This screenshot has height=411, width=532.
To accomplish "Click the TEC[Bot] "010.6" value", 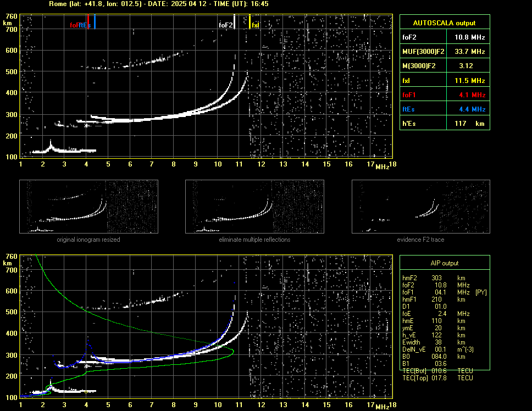I will coord(439,371).
